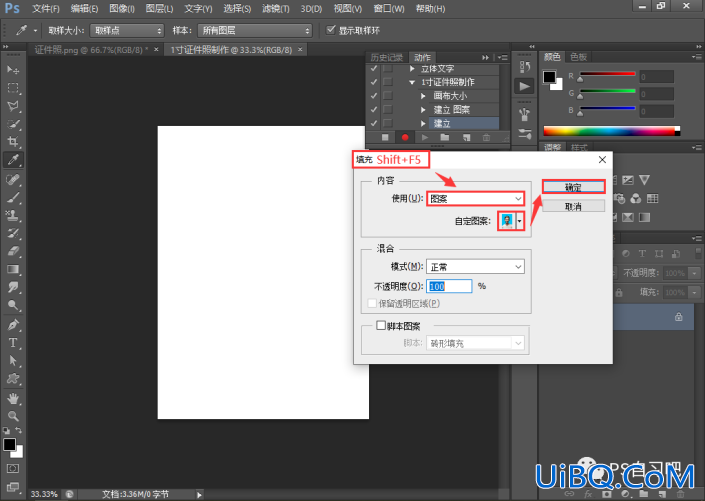The height and width of the screenshot is (501, 705).
Task: Select the Pen tool
Action: point(13,325)
